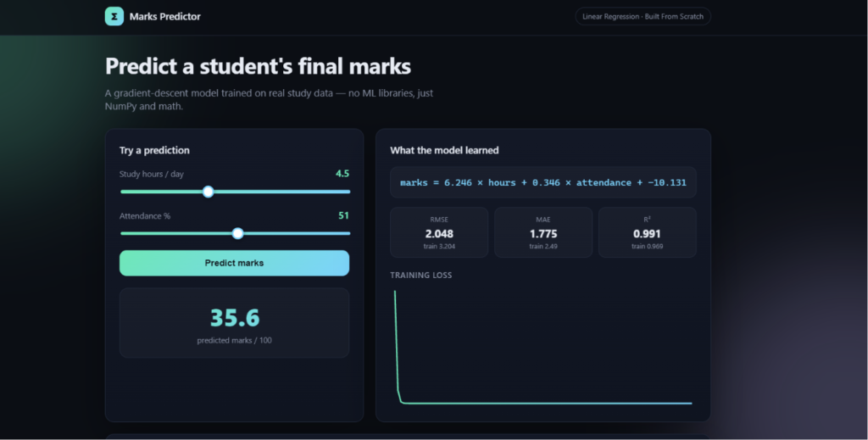Click the Study hours slider handle
Viewport: 868px width, 440px height.
tap(209, 192)
